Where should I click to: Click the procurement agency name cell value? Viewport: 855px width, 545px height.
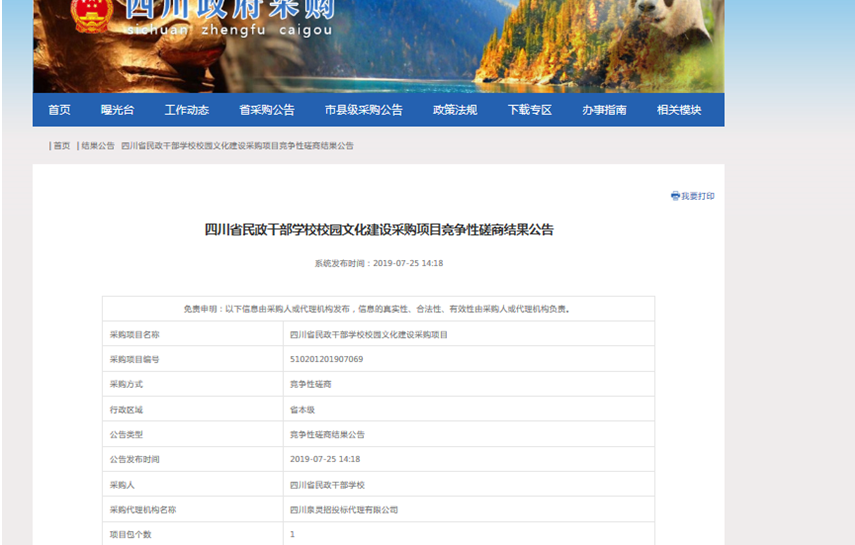(x=344, y=509)
